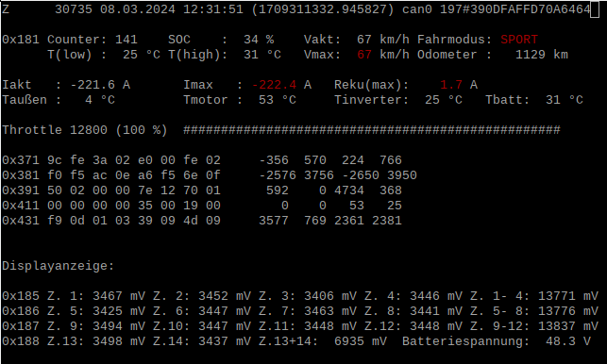Click the SOC value '34 %'
Screen dimensions: 607x364
pos(259,40)
